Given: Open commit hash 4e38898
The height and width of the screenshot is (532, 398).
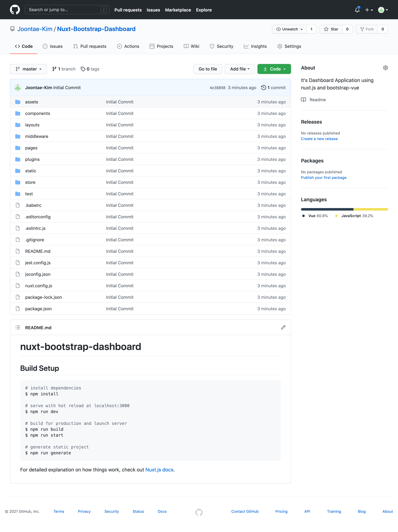Looking at the screenshot, I should click(x=217, y=88).
